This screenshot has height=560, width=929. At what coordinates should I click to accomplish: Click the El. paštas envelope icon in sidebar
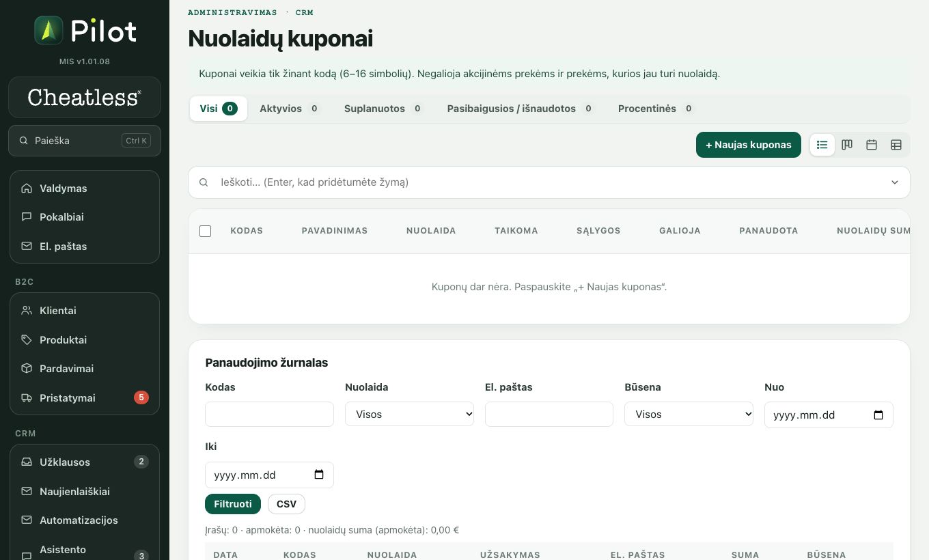pos(27,247)
